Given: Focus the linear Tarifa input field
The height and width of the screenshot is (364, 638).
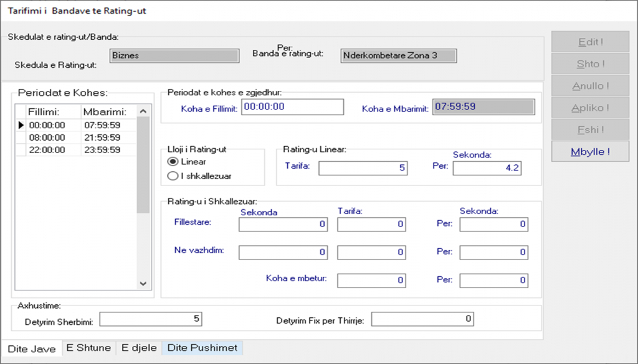Looking at the screenshot, I should coord(363,168).
